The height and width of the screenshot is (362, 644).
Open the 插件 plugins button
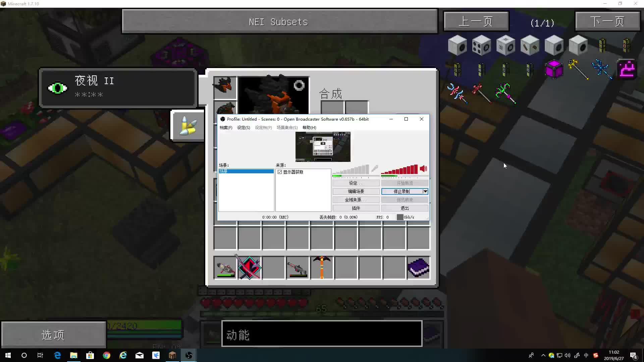(356, 208)
